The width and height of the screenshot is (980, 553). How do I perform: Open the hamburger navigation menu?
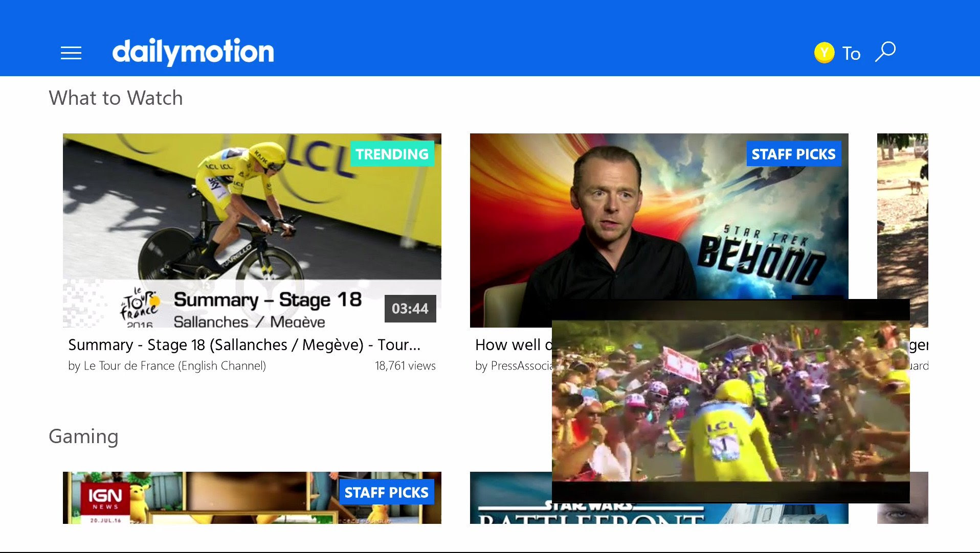coord(71,53)
